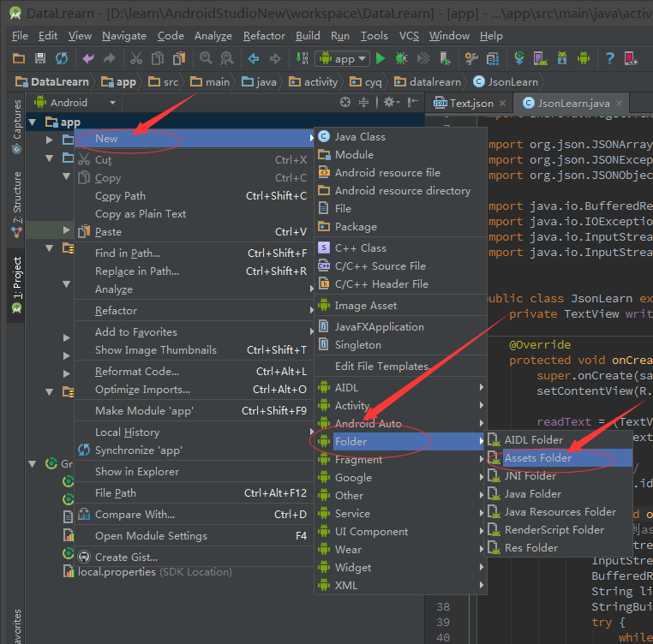Click the Undo arrow in the toolbar
This screenshot has width=653, height=644.
(87, 58)
